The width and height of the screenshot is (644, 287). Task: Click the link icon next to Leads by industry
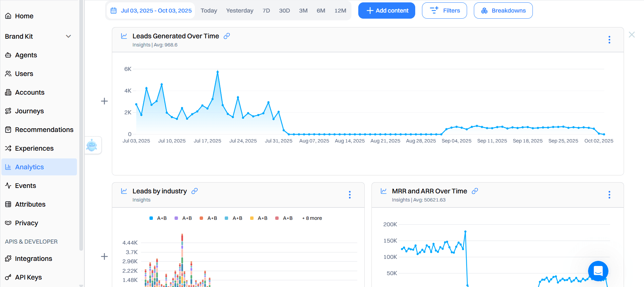click(195, 191)
